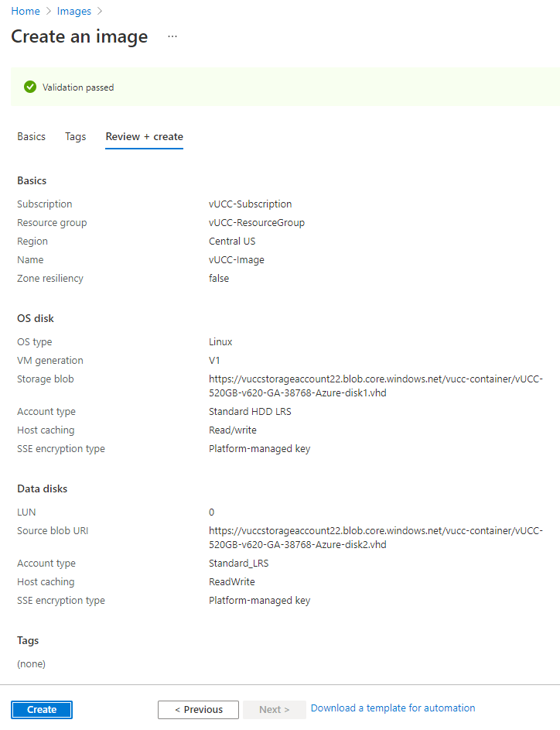Download a template for automation
Image resolution: width=560 pixels, height=730 pixels.
(x=393, y=708)
